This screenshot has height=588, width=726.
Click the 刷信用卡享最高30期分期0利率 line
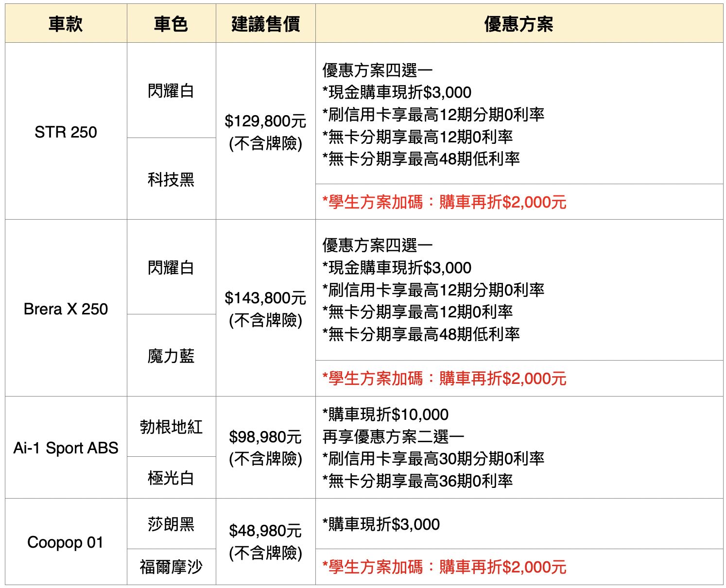(433, 458)
